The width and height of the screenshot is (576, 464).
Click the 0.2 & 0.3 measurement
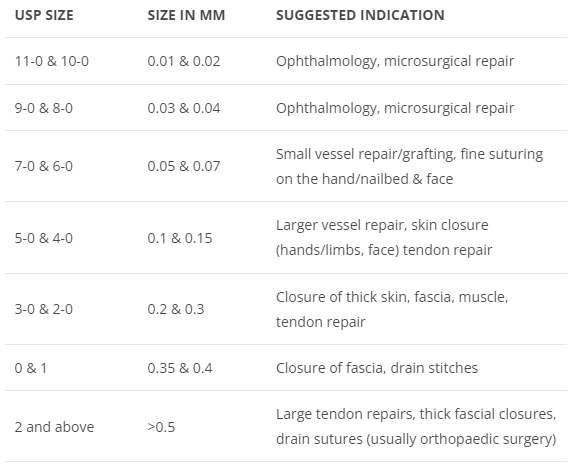coord(176,309)
